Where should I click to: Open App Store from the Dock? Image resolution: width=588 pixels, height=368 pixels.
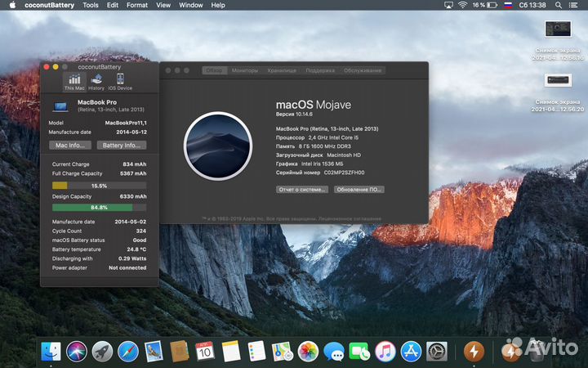tap(411, 352)
